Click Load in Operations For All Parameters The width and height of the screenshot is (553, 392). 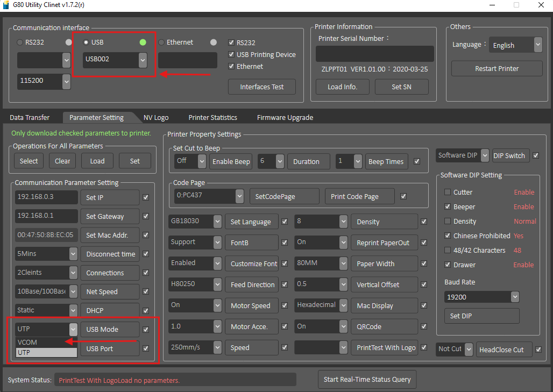pos(97,161)
